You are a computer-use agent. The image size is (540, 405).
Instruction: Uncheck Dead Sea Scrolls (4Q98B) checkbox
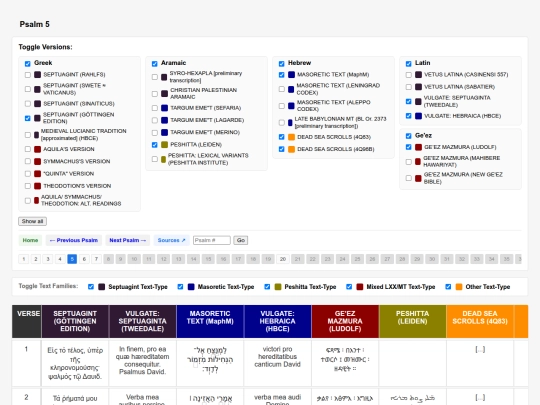pos(281,149)
